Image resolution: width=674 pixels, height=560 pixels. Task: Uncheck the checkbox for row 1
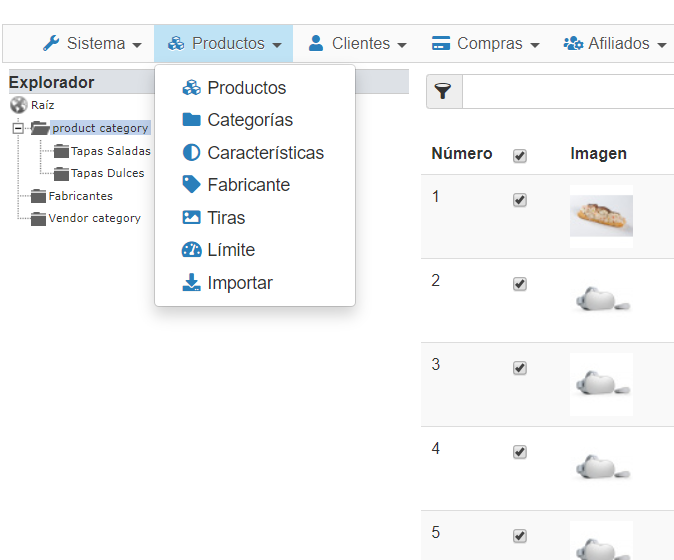coord(520,200)
